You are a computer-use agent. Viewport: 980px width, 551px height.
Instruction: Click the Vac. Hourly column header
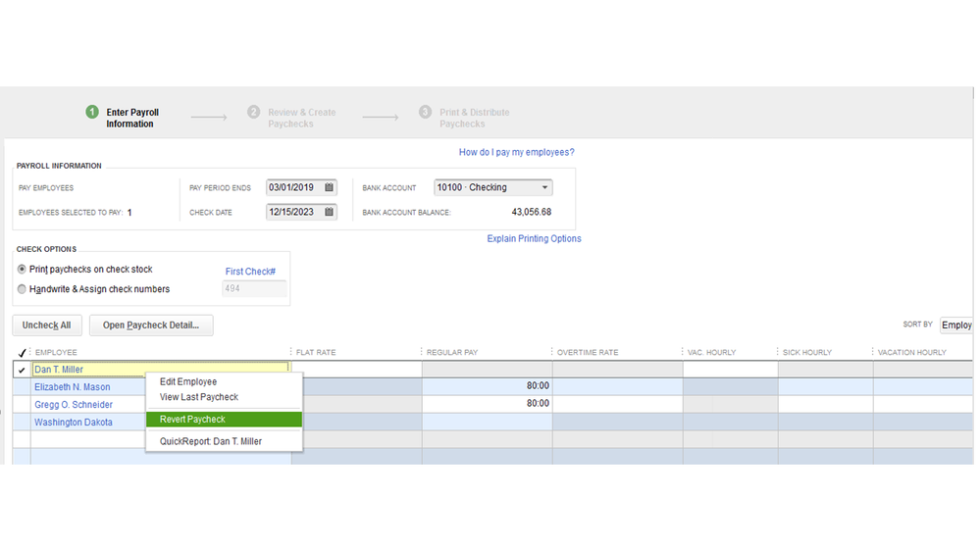(x=711, y=352)
